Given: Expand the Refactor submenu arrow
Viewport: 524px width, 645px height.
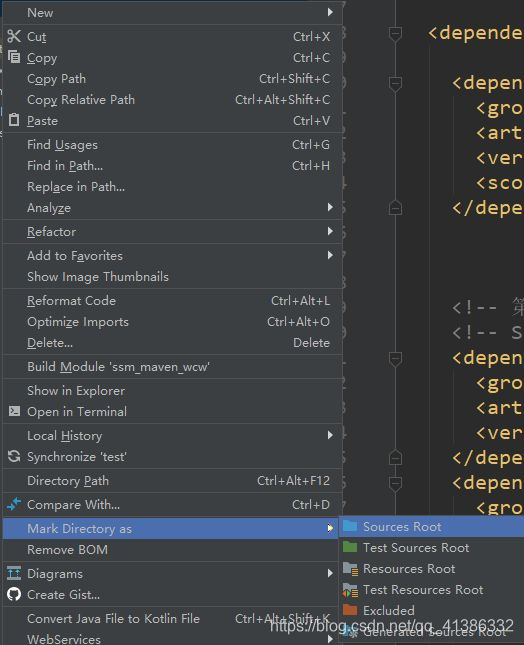Looking at the screenshot, I should click(330, 231).
